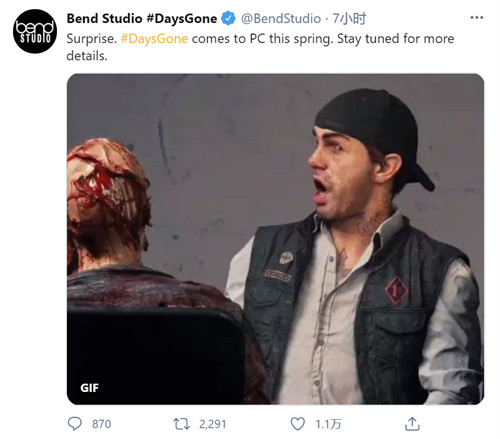The image size is (500, 439).
Task: Click the word 'Surprise.' in the tweet
Action: click(x=92, y=39)
